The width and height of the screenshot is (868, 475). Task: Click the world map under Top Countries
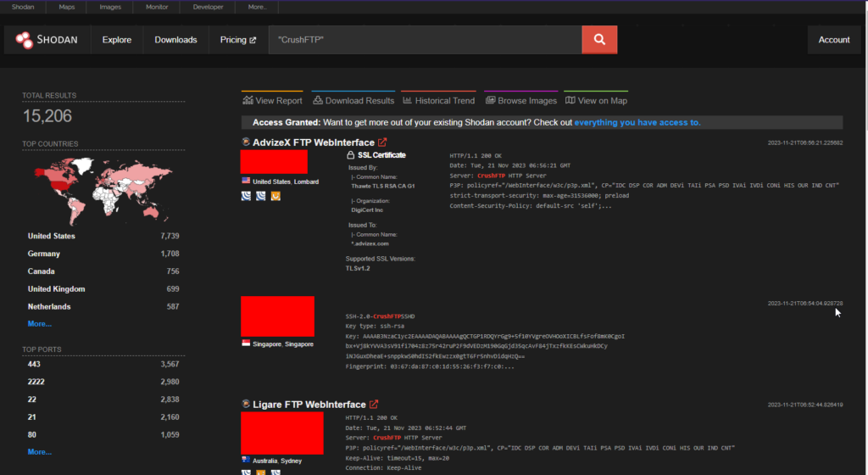[x=103, y=190]
